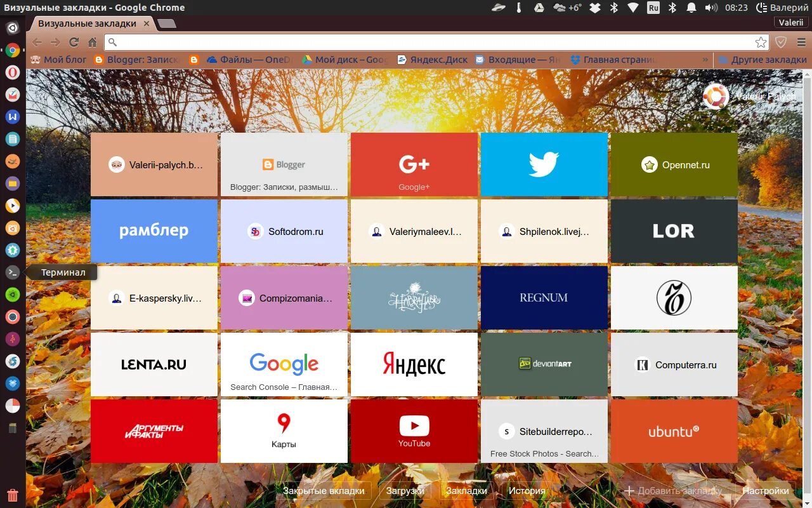Open Terminal from the launcher
Screen dimensions: 812x508
click(13, 272)
